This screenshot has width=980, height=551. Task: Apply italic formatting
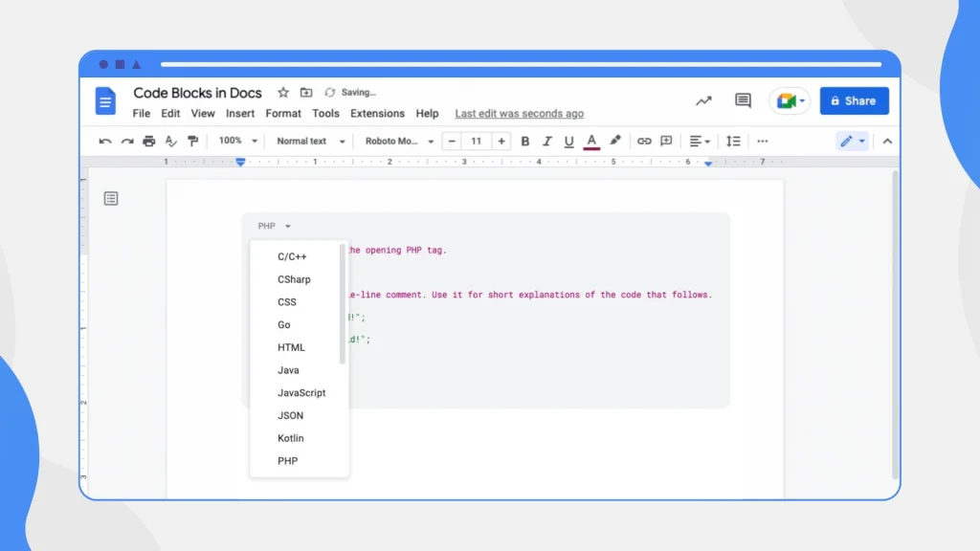546,141
